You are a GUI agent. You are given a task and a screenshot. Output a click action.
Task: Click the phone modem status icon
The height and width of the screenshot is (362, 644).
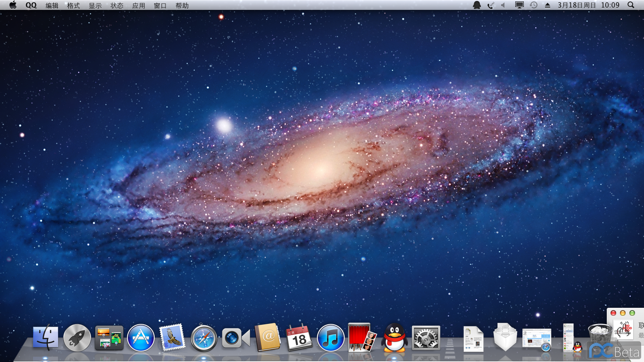(491, 5)
